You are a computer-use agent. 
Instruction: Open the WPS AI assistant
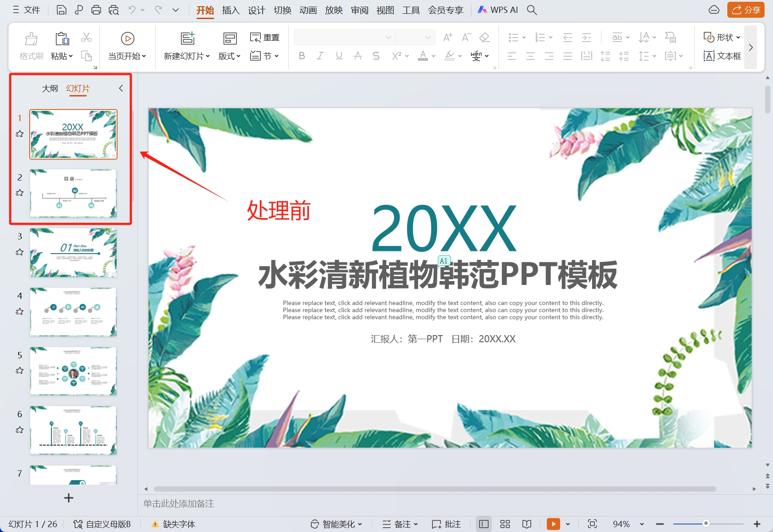pos(498,10)
